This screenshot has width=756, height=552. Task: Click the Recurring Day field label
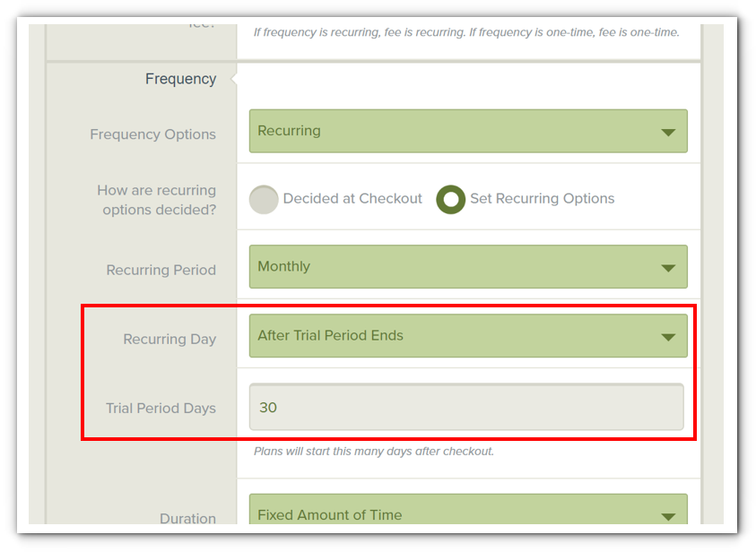[169, 339]
